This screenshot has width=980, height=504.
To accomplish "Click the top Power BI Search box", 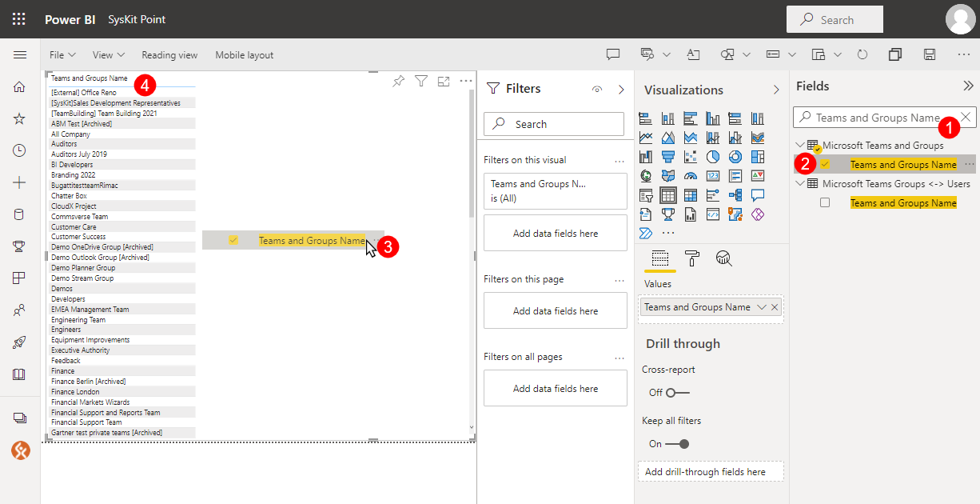I will 835,19.
